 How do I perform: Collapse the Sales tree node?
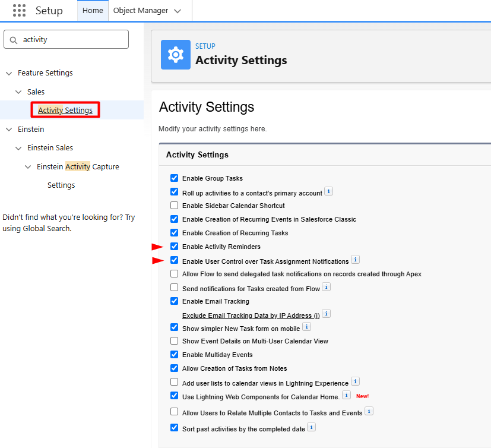point(18,92)
